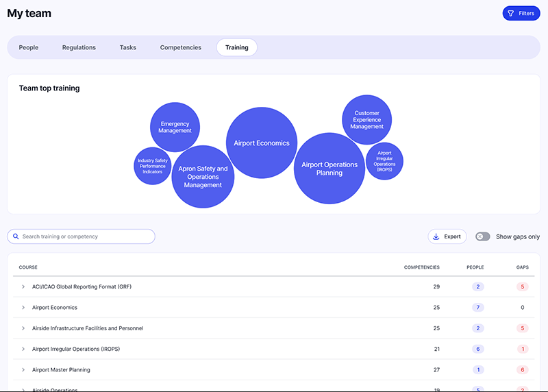Expand Airside Infrastructure Facilities and Personnel row
The image size is (548, 392).
(23, 328)
